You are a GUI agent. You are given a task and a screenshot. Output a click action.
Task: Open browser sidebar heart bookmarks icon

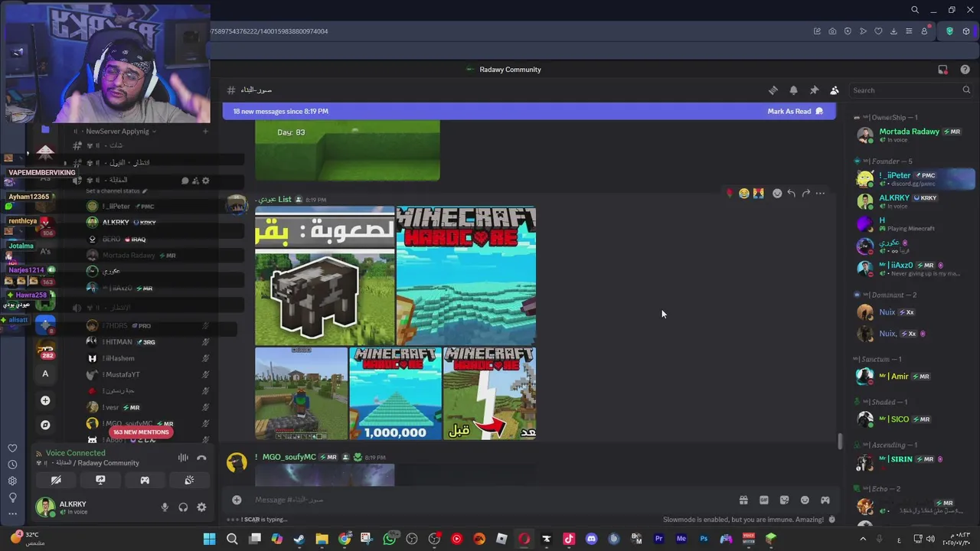coord(12,448)
